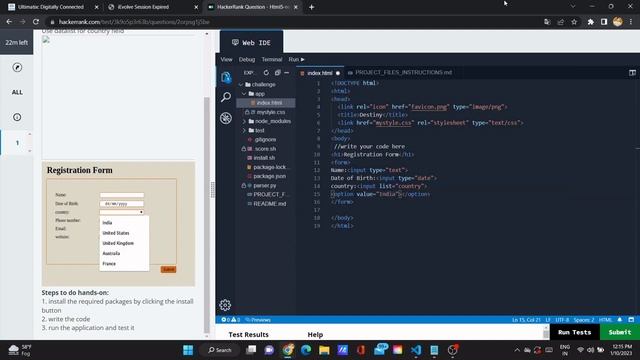Open the Debug menu
640x360 pixels.
[x=247, y=60]
